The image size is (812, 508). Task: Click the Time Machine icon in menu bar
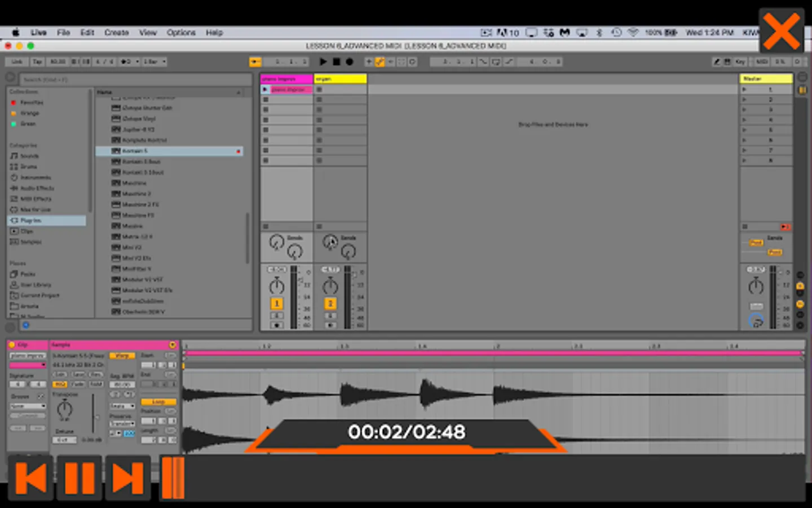point(616,33)
